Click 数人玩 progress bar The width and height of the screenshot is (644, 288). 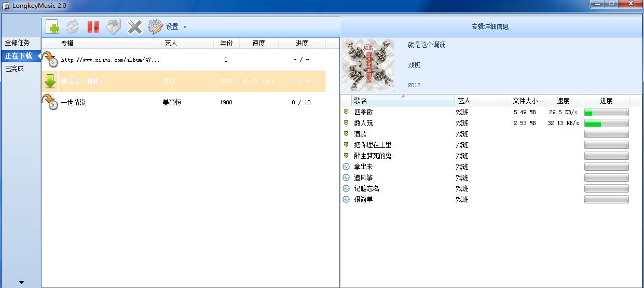[x=606, y=123]
